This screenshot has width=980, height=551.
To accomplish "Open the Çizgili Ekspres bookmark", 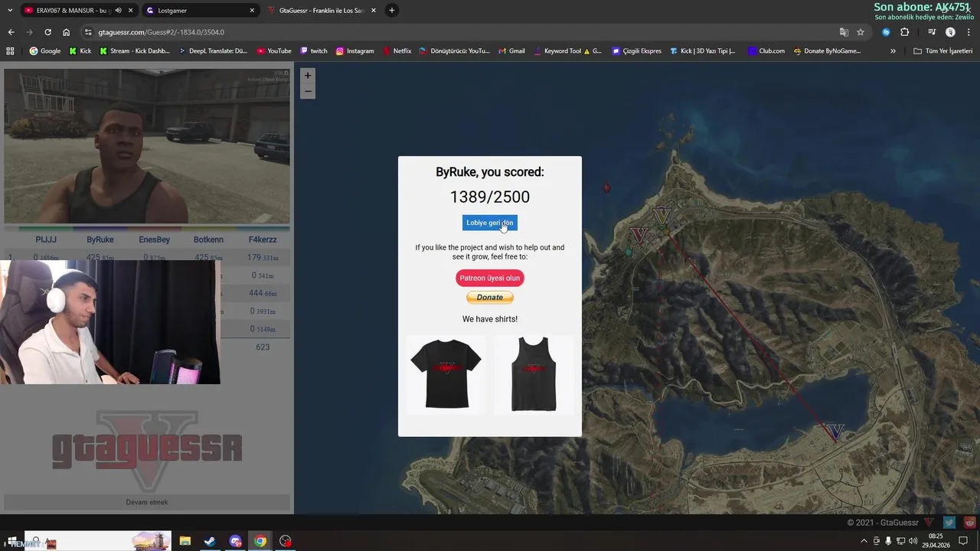I will [637, 51].
